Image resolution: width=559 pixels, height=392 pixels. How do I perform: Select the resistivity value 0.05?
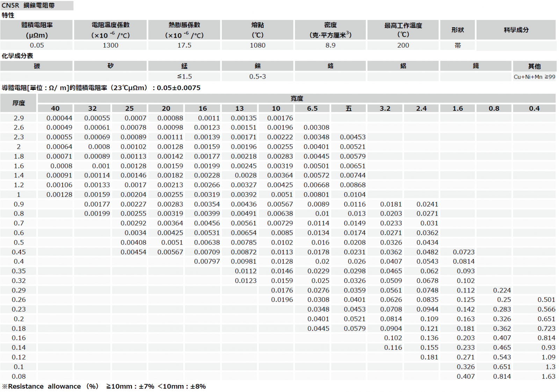coord(37,45)
